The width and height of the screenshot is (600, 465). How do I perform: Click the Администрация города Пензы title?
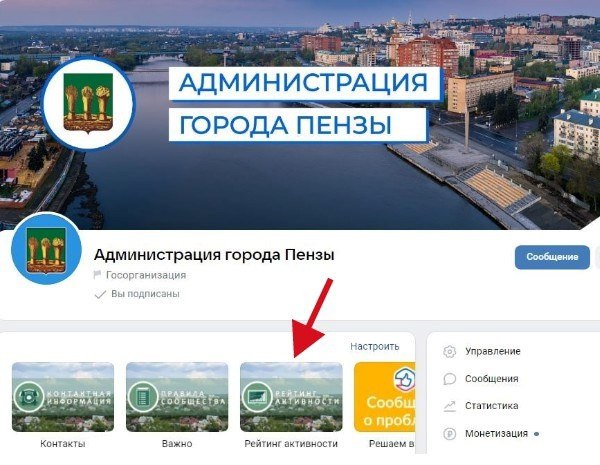tap(214, 255)
